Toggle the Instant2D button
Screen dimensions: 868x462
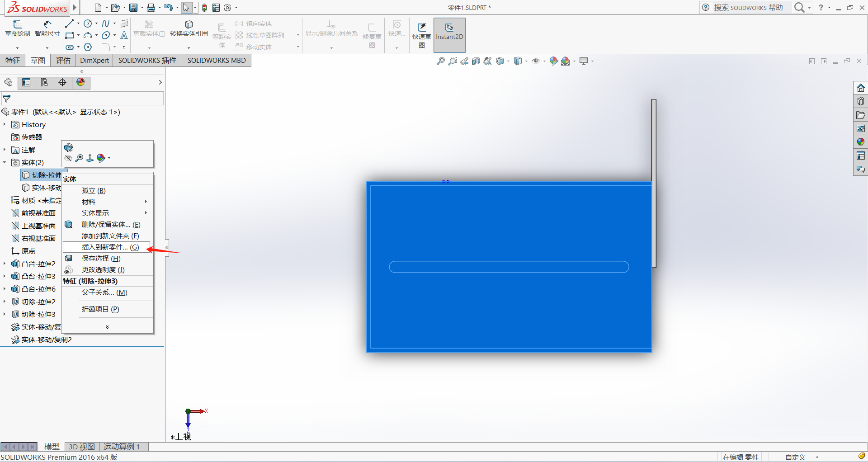tap(449, 35)
